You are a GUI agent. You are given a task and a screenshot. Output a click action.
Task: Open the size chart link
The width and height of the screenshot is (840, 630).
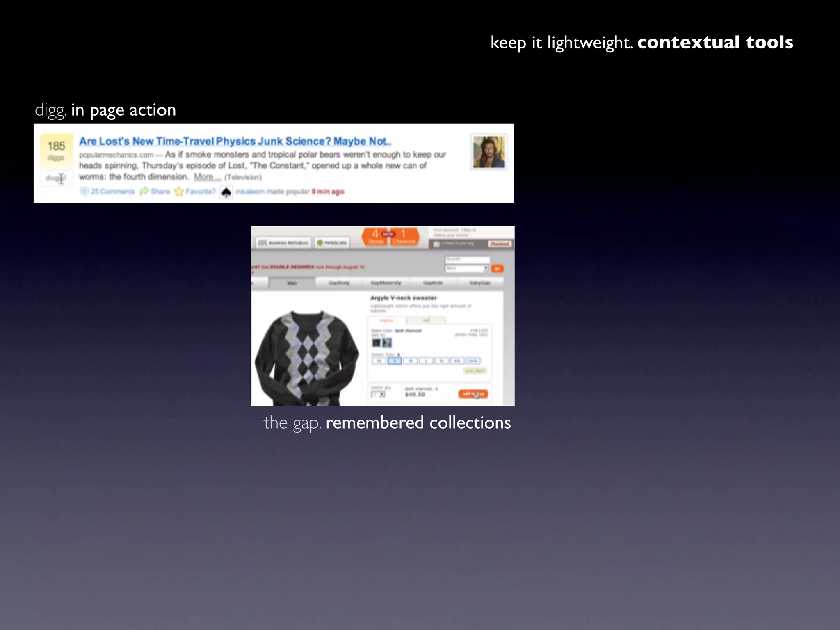coord(475,371)
